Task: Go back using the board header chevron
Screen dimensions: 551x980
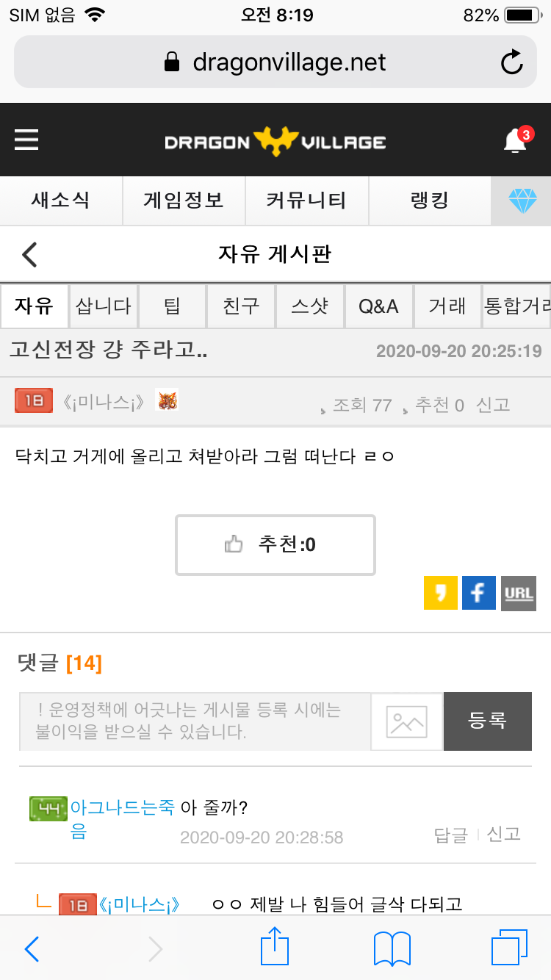Action: pyautogui.click(x=29, y=254)
